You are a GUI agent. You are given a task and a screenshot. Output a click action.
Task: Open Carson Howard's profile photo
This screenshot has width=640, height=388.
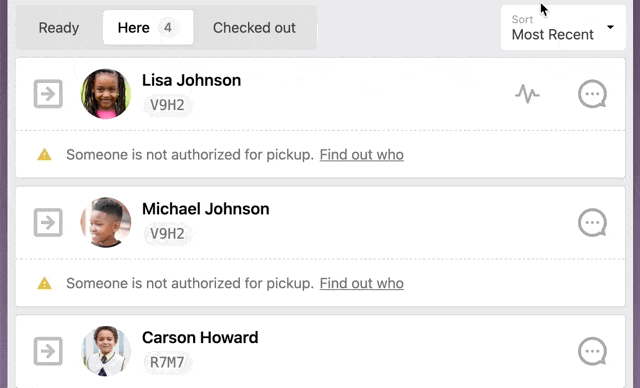pyautogui.click(x=106, y=351)
